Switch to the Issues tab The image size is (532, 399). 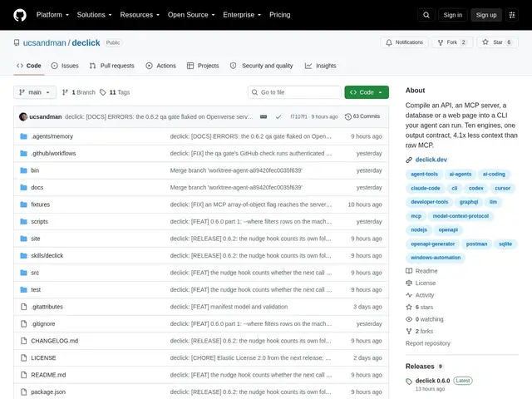pyautogui.click(x=65, y=66)
